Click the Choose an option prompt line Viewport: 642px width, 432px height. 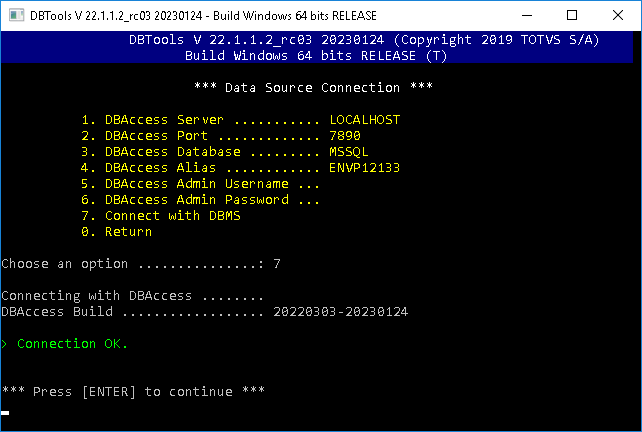(x=140, y=264)
